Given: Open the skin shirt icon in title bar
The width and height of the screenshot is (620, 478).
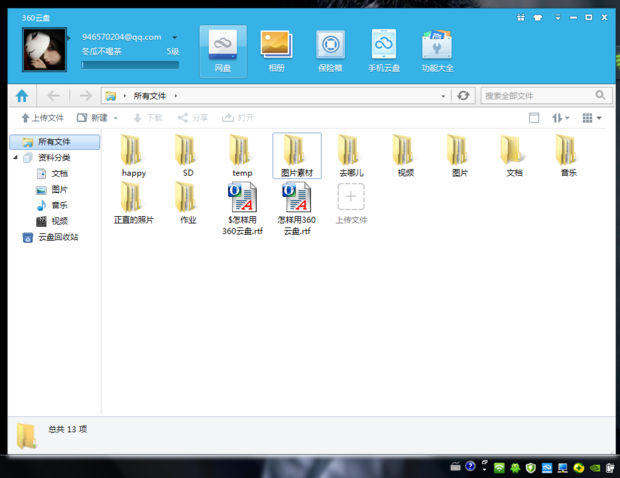Looking at the screenshot, I should [538, 17].
